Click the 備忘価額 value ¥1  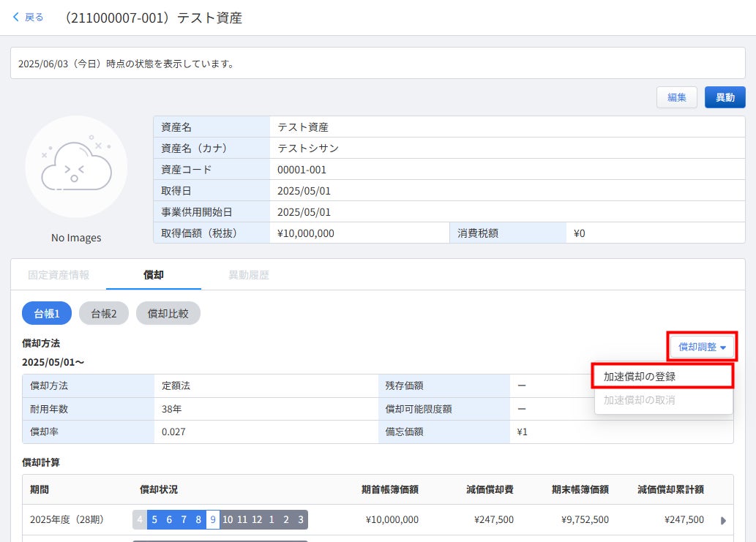point(522,432)
